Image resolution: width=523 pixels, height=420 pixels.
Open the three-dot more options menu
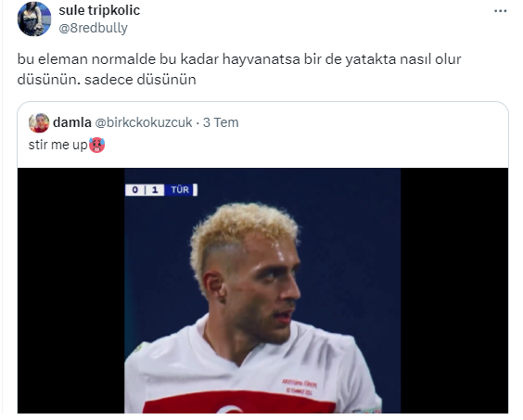501,11
